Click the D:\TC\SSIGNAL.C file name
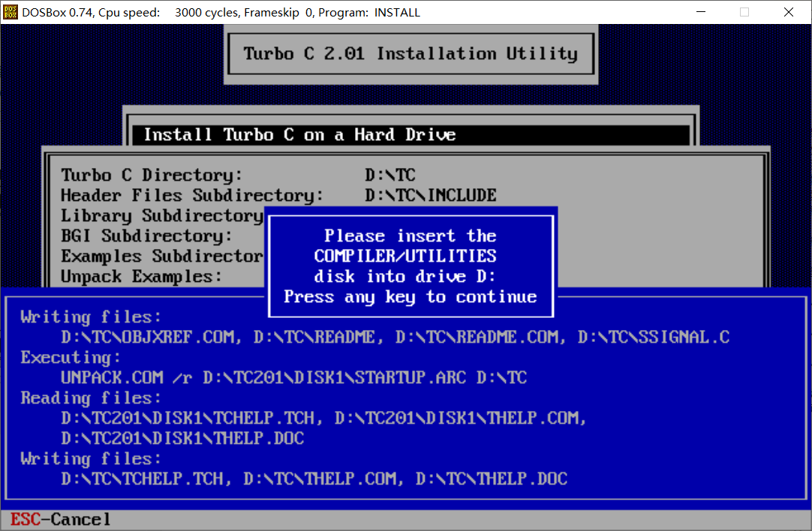 click(x=654, y=337)
